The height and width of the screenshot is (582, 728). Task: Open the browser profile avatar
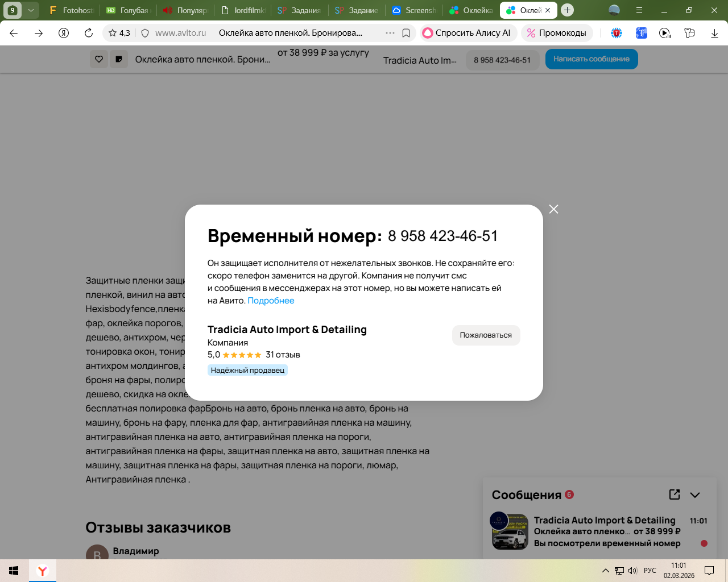(614, 10)
